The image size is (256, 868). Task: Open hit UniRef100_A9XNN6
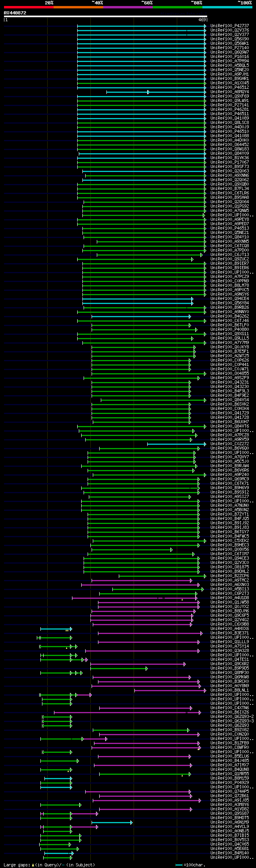click(230, 175)
